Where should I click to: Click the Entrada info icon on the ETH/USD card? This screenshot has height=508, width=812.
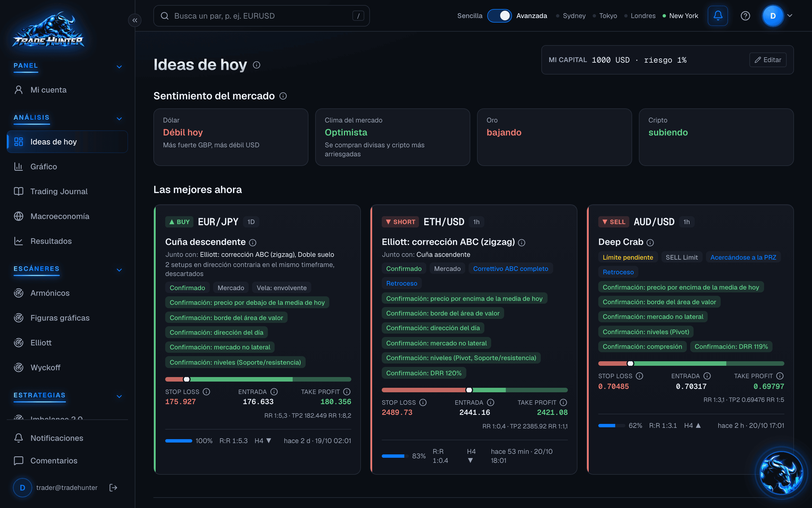[x=491, y=402]
